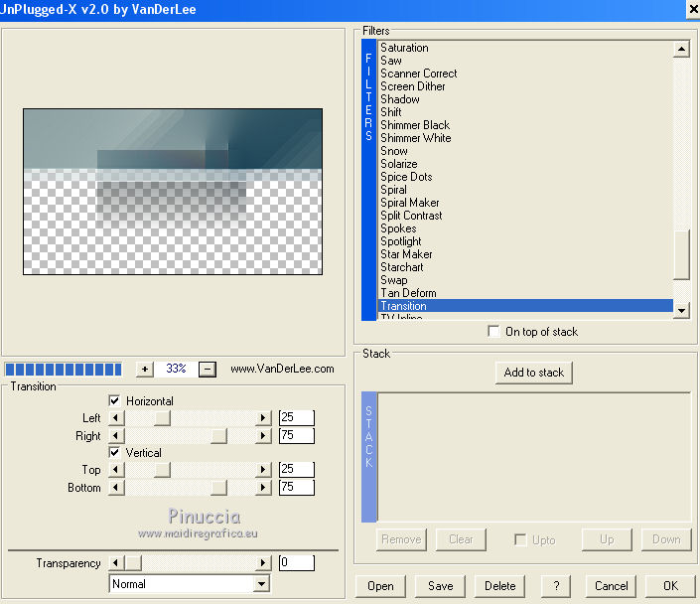Open the Normal blend mode dropdown
This screenshot has width=700, height=604.
tap(261, 584)
